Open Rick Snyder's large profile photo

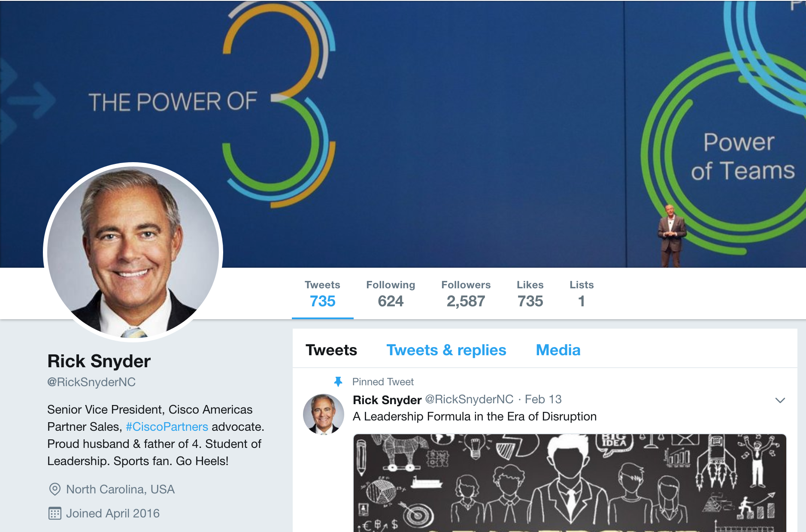(133, 252)
